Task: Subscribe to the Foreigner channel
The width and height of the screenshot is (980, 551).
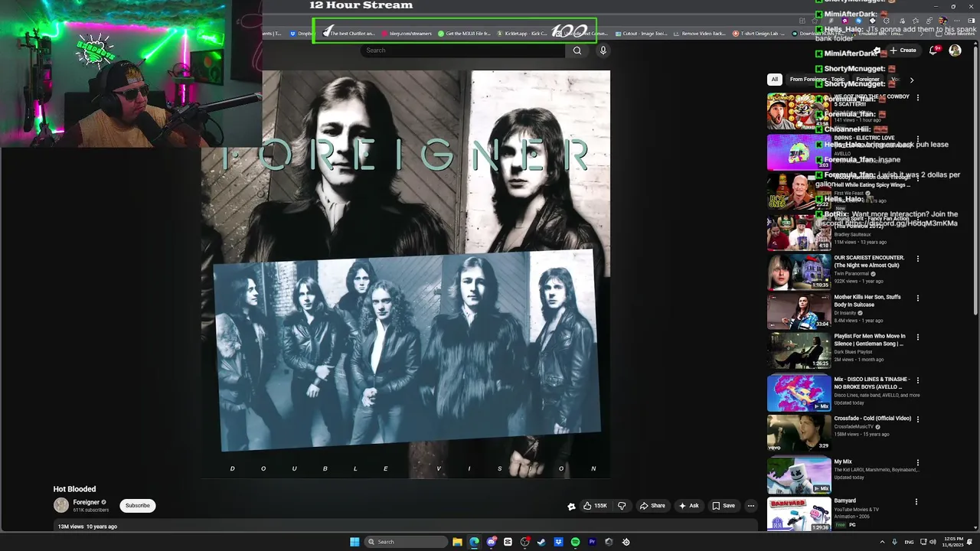Action: (138, 506)
